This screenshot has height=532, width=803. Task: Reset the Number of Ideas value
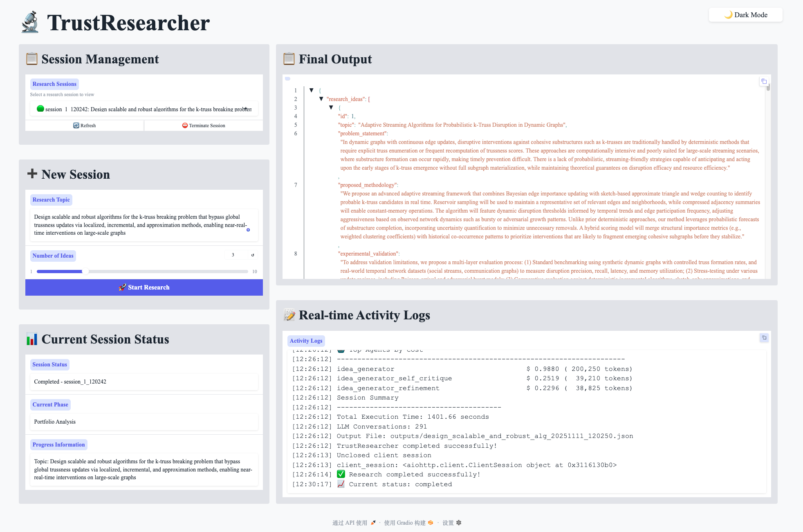click(253, 255)
